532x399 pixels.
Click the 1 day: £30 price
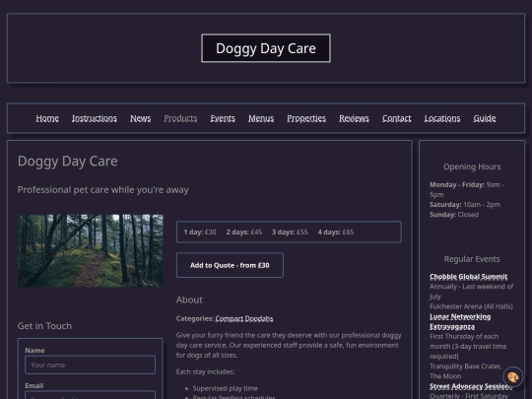200,233
